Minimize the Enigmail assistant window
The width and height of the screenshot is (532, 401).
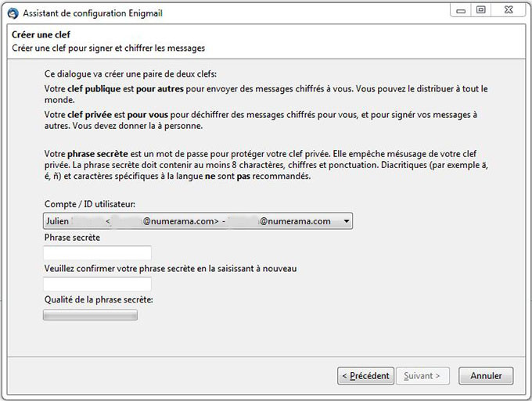(461, 10)
